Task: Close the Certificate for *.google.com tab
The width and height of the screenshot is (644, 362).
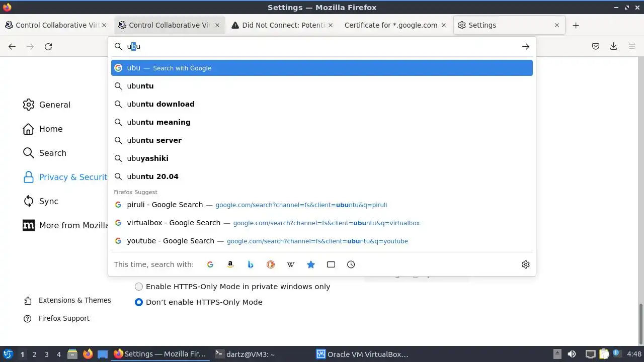Action: [x=444, y=25]
